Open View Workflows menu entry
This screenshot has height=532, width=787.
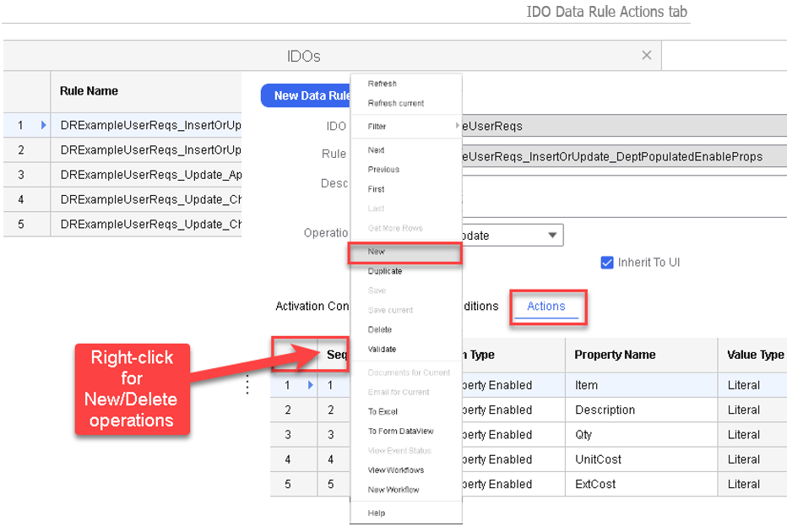(x=395, y=470)
